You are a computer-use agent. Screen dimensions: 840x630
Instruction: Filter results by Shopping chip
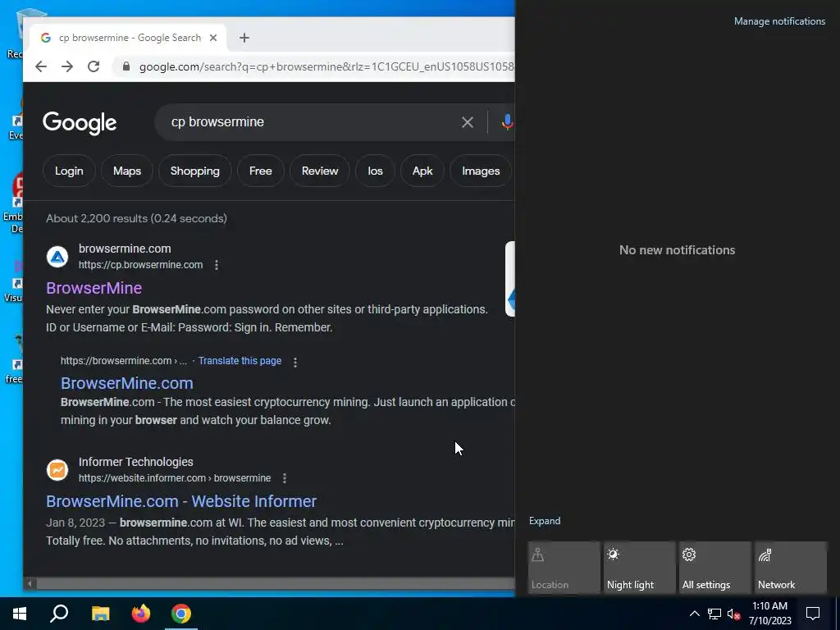point(195,171)
